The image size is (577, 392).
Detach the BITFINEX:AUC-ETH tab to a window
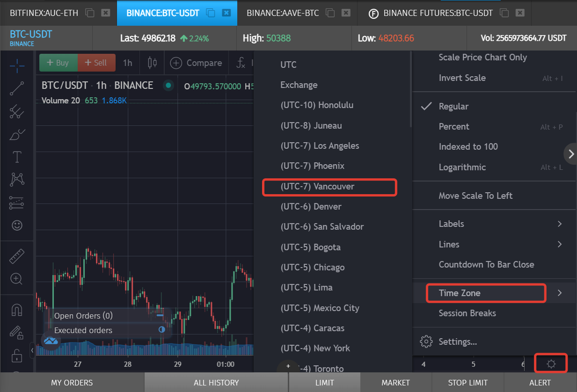[x=90, y=13]
